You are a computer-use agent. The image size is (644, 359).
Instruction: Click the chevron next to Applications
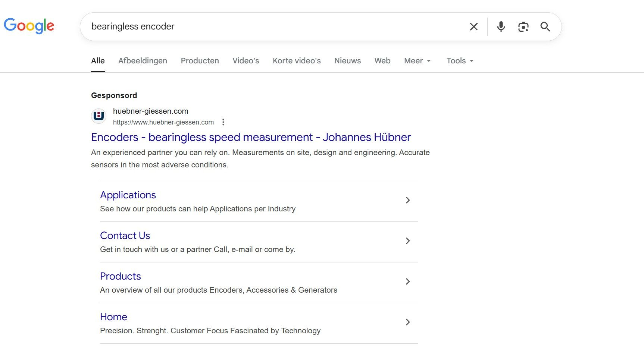408,201
